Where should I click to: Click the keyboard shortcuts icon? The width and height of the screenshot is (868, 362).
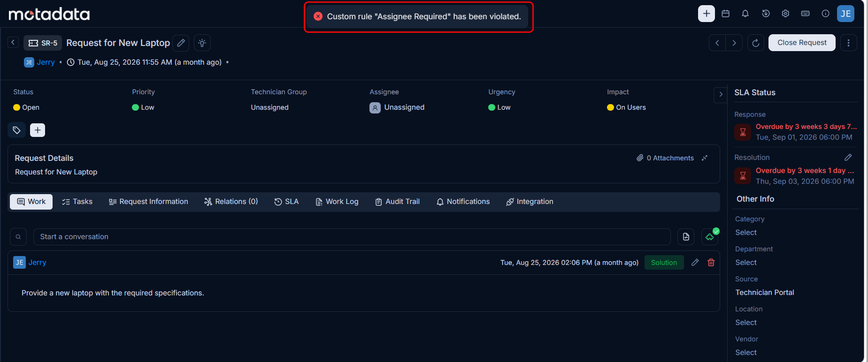pos(805,14)
